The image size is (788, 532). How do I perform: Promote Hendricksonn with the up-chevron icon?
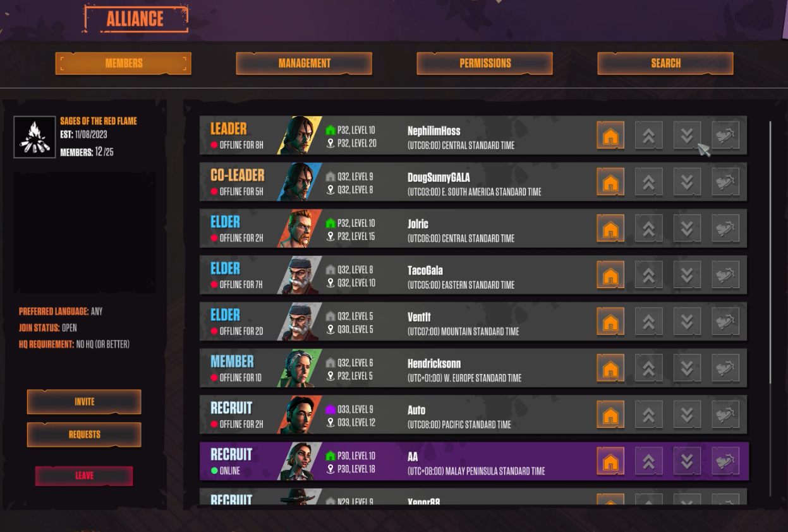648,368
